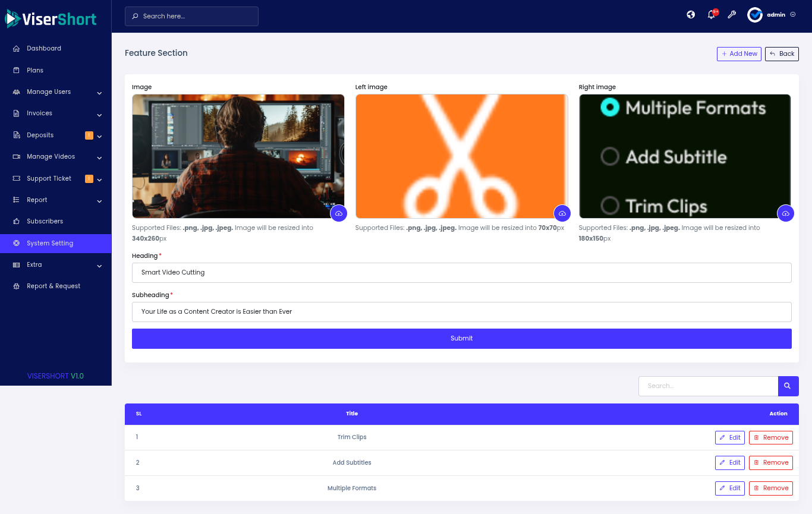Remove the Multiple Formats entry
This screenshot has width=812, height=514.
pyautogui.click(x=770, y=488)
